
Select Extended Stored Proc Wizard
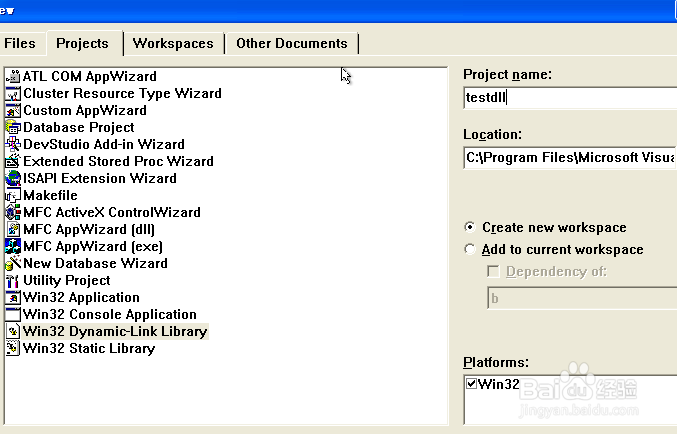[x=118, y=161]
